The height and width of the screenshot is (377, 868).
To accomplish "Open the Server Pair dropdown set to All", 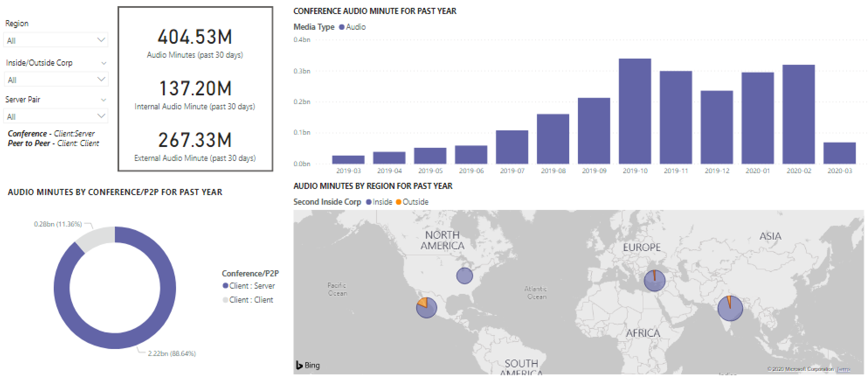I will tap(56, 116).
